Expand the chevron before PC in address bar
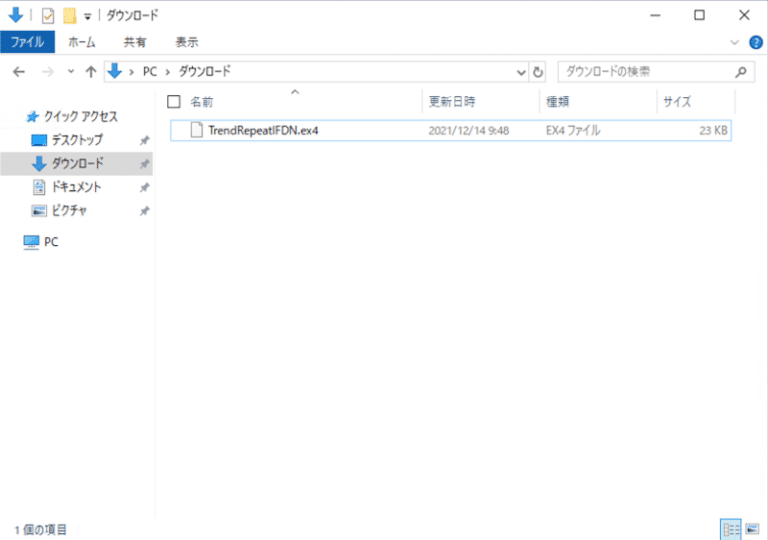 (132, 72)
